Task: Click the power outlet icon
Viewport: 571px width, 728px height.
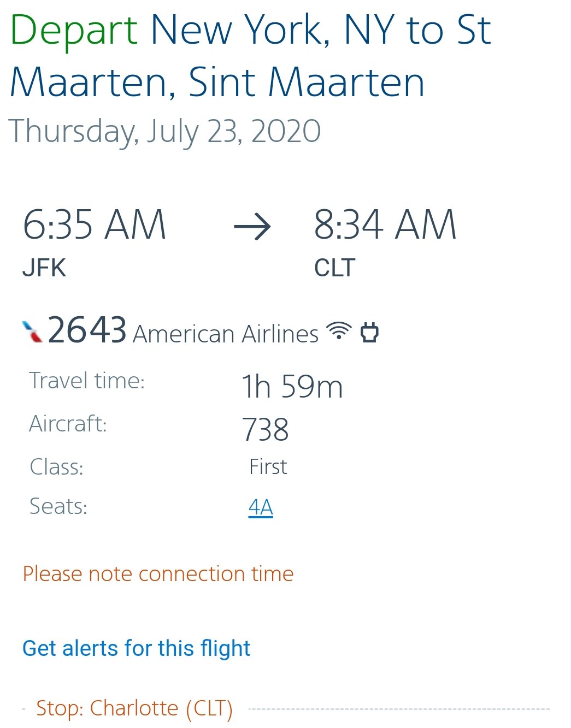Action: (x=369, y=332)
